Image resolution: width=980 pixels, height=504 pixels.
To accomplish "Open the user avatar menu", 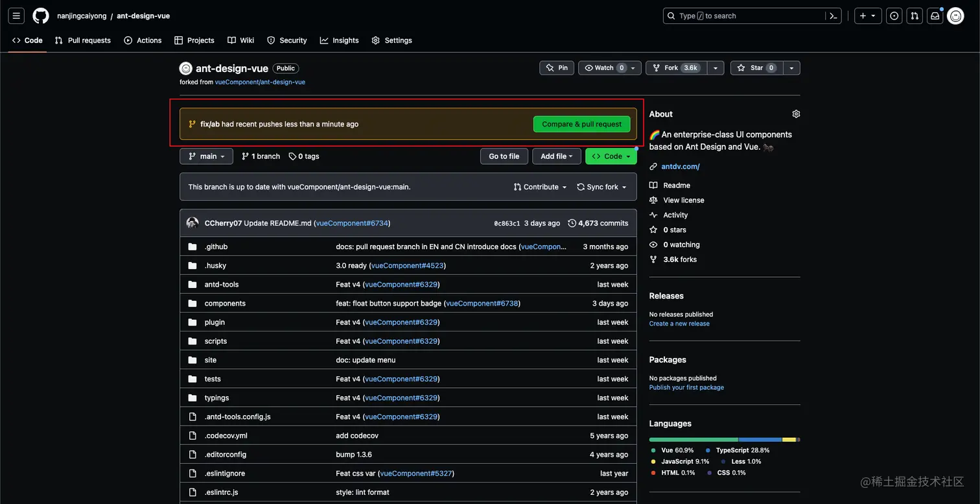I will (x=955, y=16).
